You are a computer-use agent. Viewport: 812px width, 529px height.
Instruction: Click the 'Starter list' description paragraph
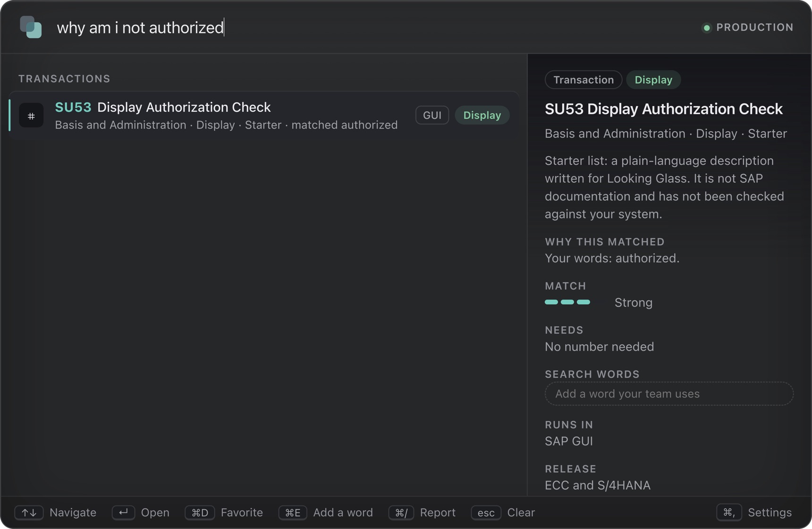pos(664,188)
